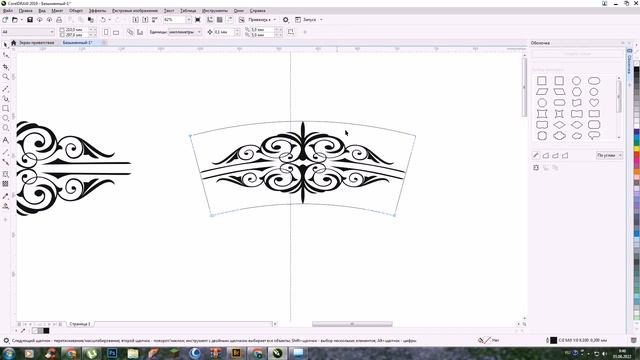Expand the Undo history arrow

coord(109,20)
